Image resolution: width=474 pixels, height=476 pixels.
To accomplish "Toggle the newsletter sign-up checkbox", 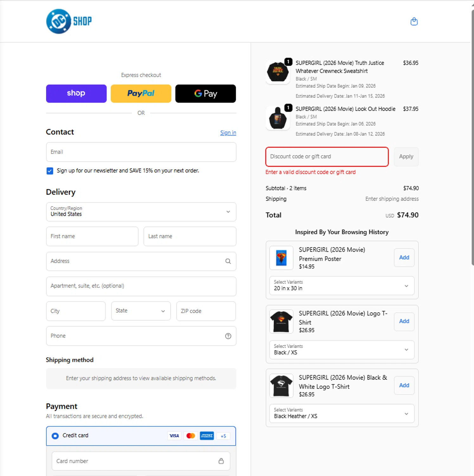I will pos(50,171).
